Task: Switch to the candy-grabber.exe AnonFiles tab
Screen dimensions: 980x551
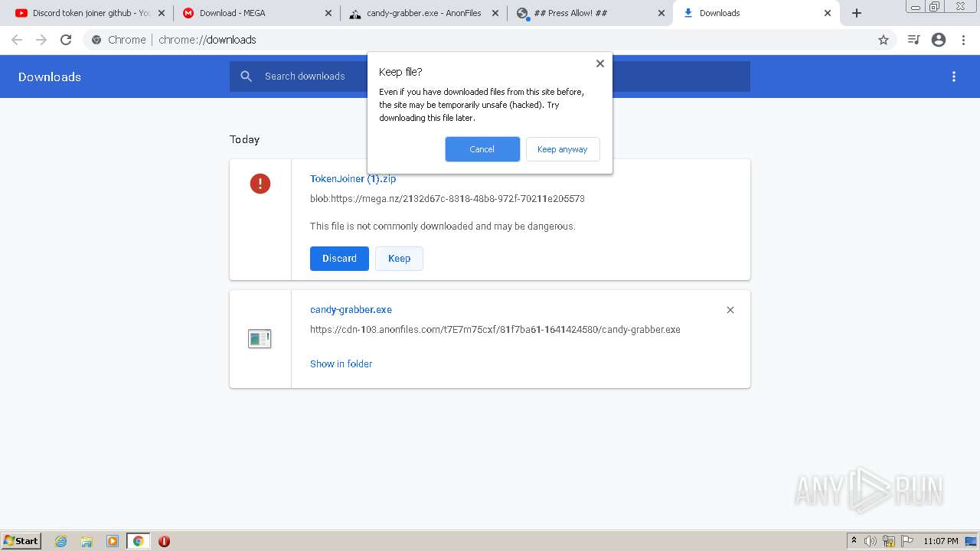Action: tap(424, 13)
